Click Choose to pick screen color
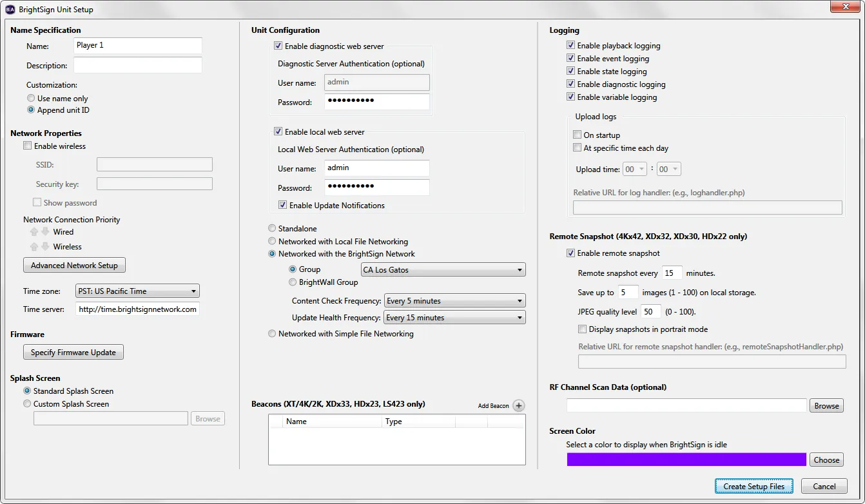Screen dimensions: 865x504 (x=826, y=460)
